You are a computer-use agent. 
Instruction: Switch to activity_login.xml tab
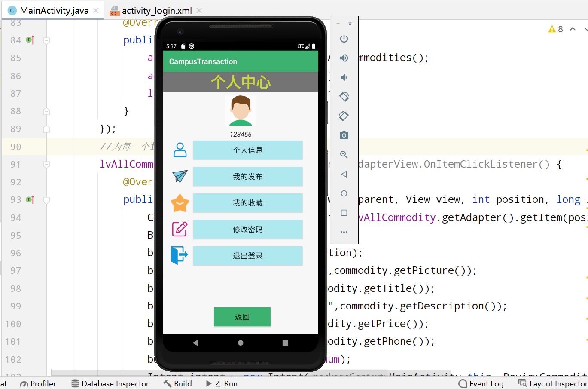tap(157, 10)
